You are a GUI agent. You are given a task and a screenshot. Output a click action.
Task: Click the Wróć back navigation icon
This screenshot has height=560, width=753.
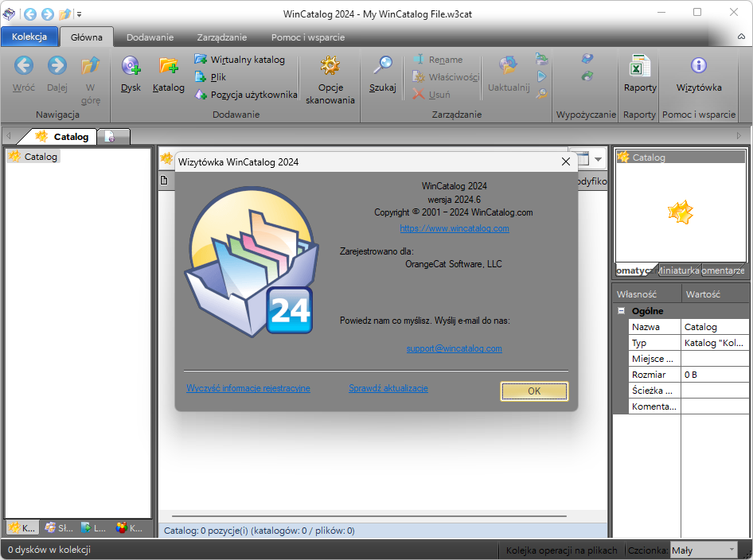[x=24, y=65]
